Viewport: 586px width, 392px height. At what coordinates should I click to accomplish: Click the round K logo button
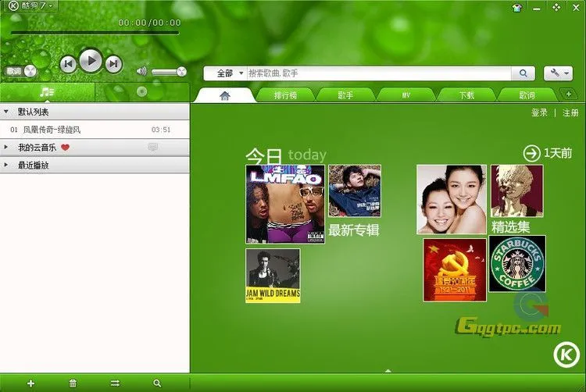566,355
